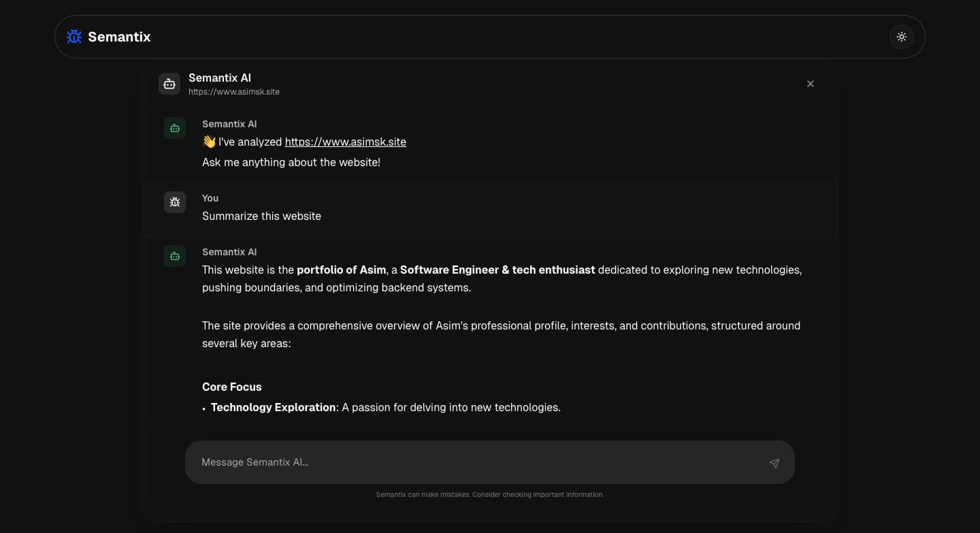
Task: Close the Semantix AI chat panel
Action: coord(811,83)
